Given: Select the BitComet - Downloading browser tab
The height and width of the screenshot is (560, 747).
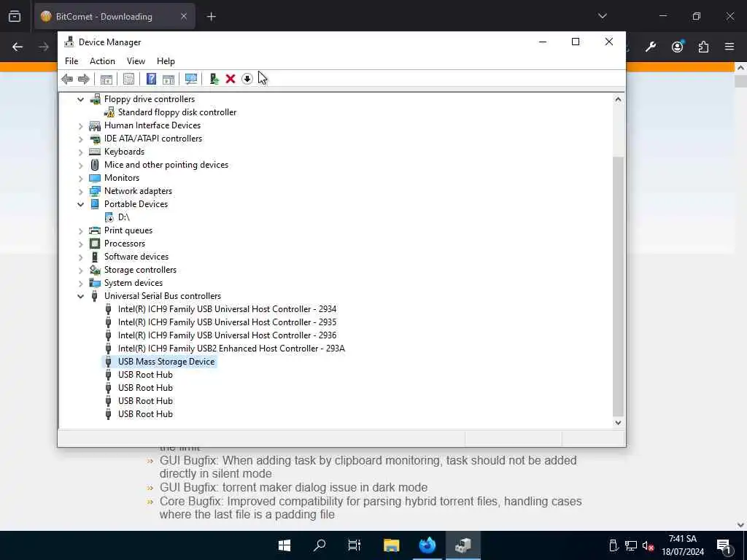Looking at the screenshot, I should coord(115,17).
